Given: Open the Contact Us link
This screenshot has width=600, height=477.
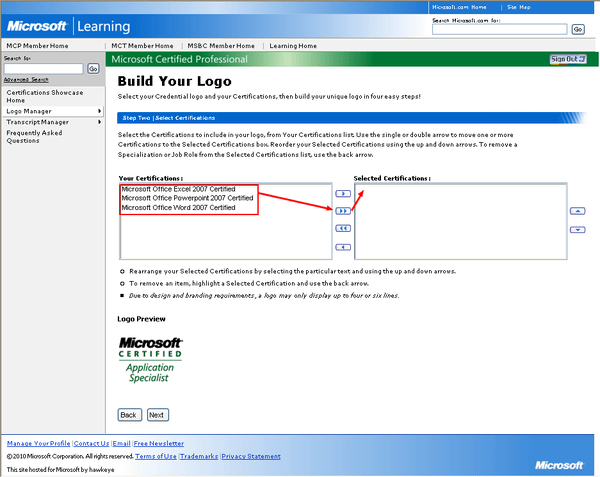Looking at the screenshot, I should coord(91,444).
